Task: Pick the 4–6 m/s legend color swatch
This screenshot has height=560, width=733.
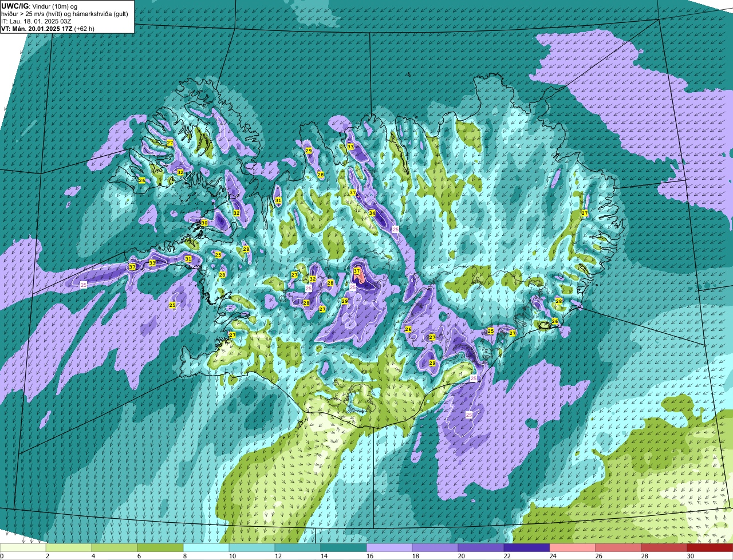Action: point(115,547)
